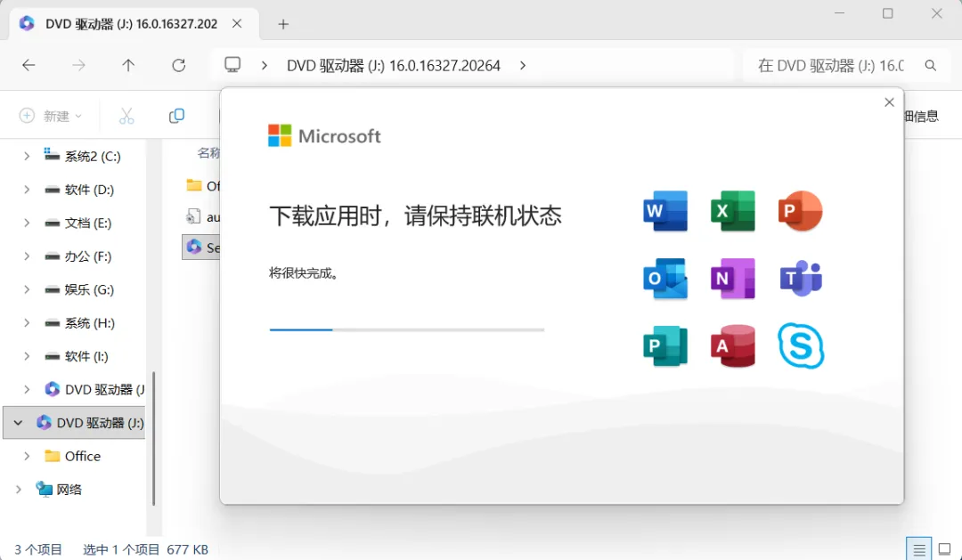Image resolution: width=962 pixels, height=560 pixels.
Task: Click the search magnifier icon
Action: point(931,65)
